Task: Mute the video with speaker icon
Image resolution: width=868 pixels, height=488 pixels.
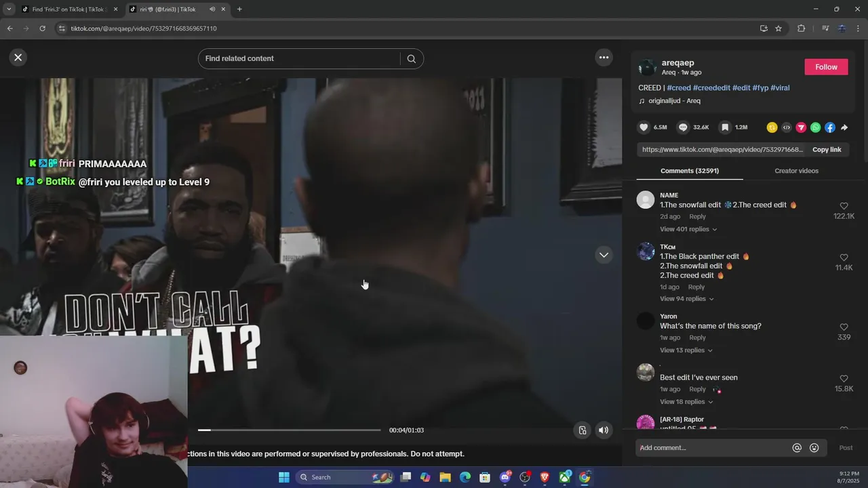Action: [x=604, y=430]
